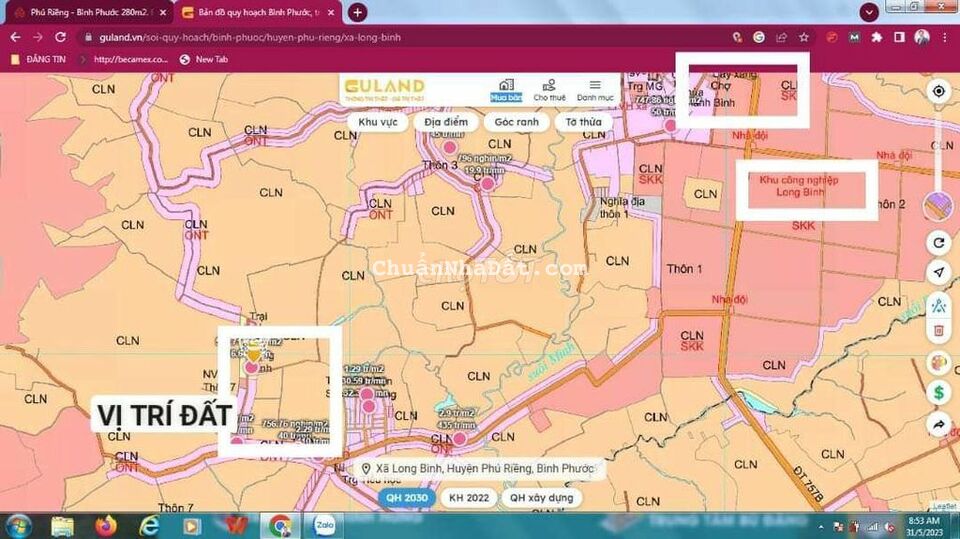
Task: Open the ĐĂNG TIN bookmark
Action: 39,59
